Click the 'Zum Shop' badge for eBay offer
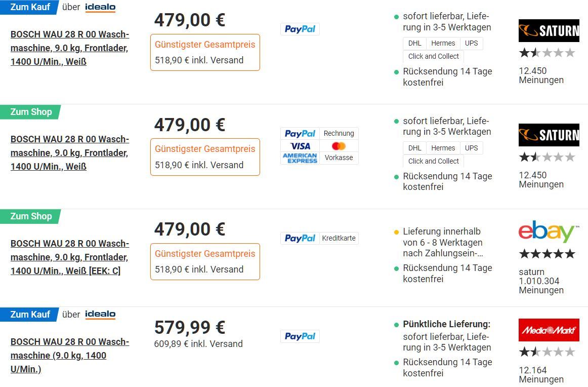 click(x=30, y=216)
